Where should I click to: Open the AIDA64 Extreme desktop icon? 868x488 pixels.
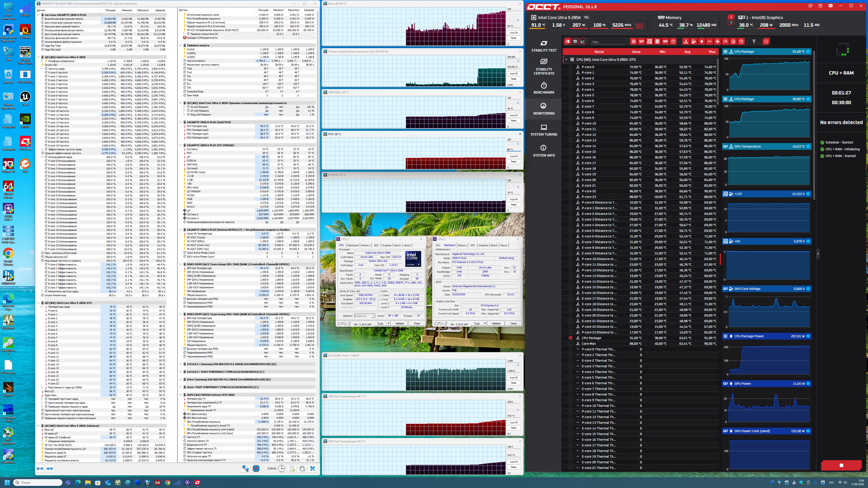click(8, 190)
